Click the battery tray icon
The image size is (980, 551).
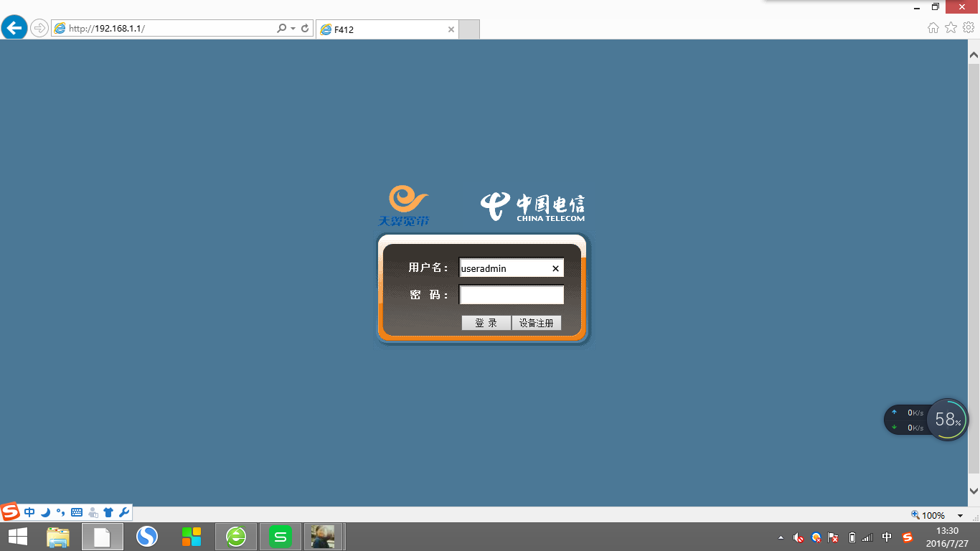pyautogui.click(x=852, y=537)
